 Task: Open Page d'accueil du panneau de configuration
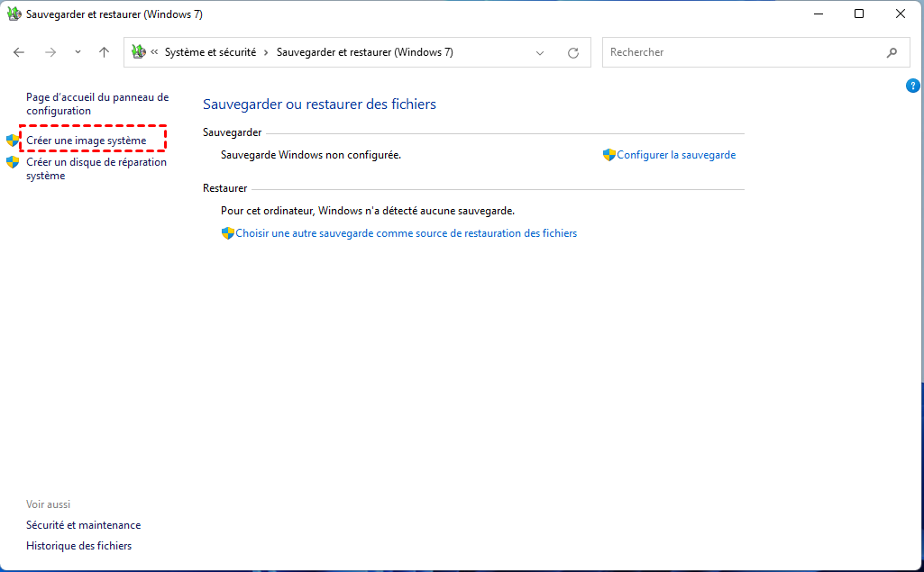point(97,104)
